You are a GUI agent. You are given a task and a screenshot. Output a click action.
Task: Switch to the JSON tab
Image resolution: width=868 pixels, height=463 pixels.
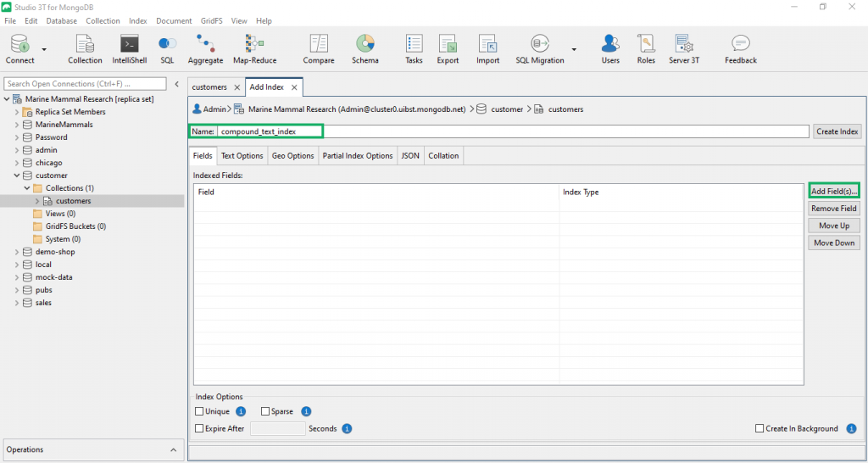410,156
